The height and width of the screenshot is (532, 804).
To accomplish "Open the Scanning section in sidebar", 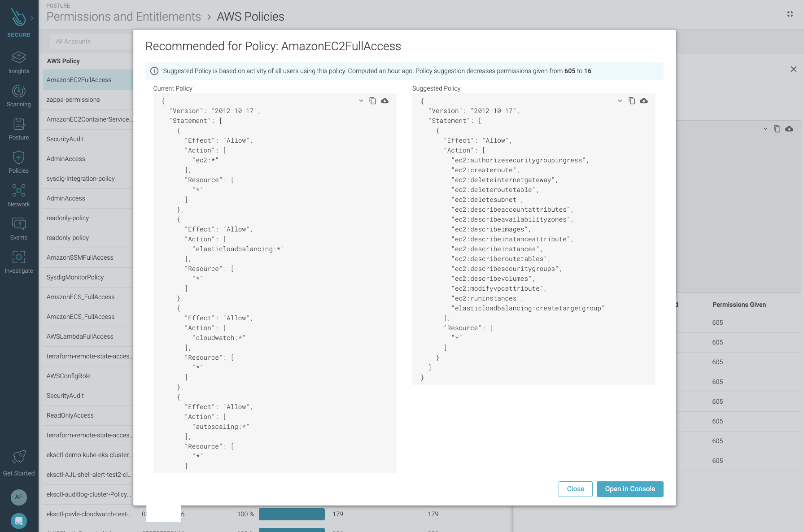I will pos(19,96).
